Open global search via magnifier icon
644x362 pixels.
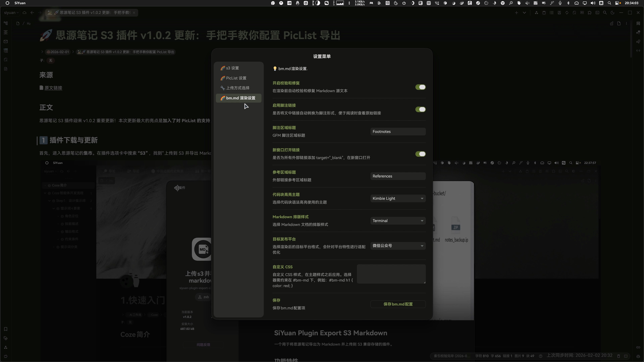coord(605,13)
